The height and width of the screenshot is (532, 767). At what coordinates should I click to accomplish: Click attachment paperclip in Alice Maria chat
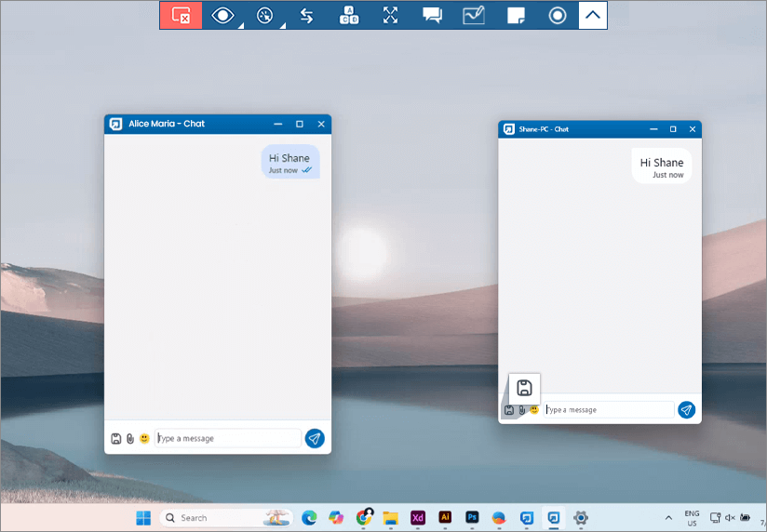point(130,438)
